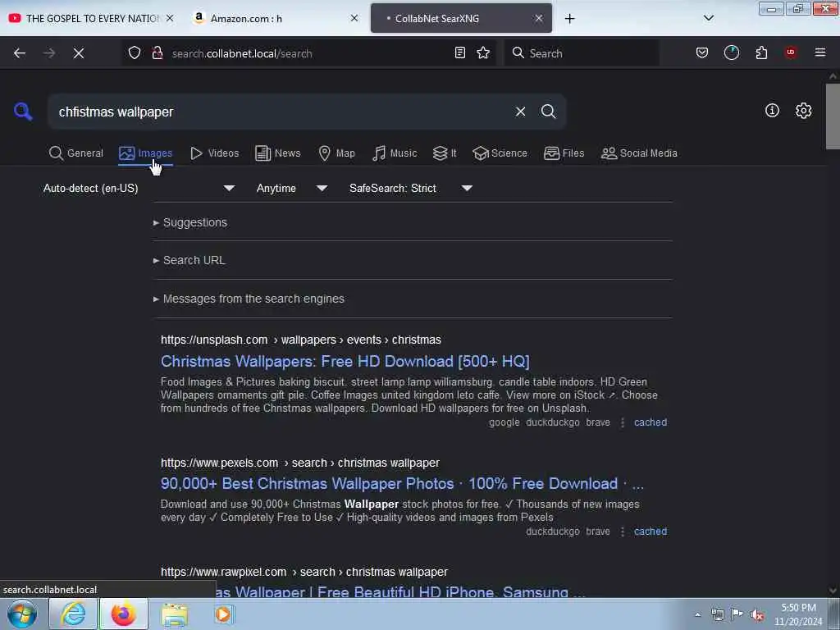Image resolution: width=840 pixels, height=630 pixels.
Task: List all tabs dropdown
Action: pyautogui.click(x=708, y=18)
